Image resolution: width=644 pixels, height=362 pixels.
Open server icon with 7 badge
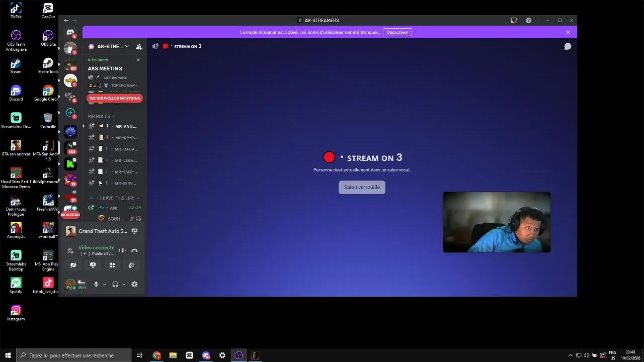tap(70, 80)
